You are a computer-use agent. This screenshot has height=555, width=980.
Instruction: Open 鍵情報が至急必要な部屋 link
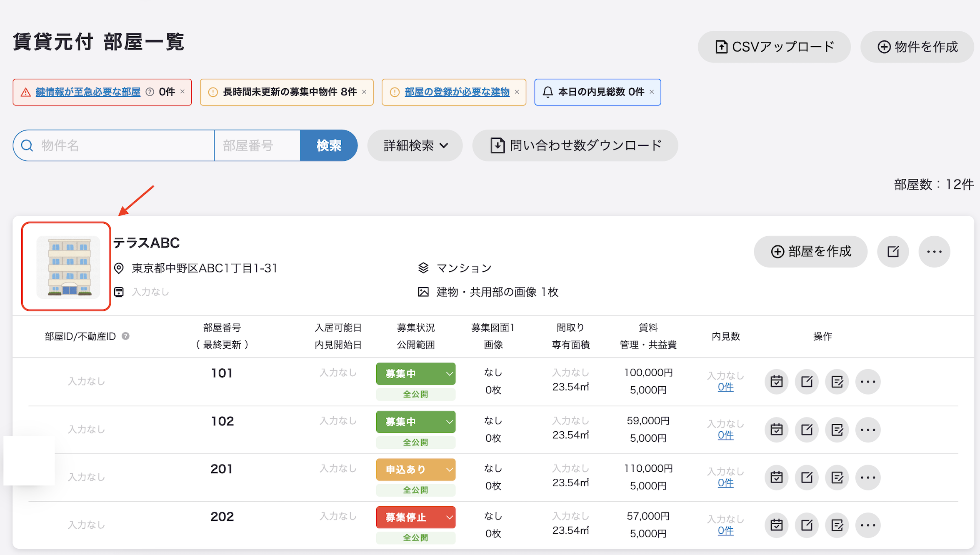[88, 92]
